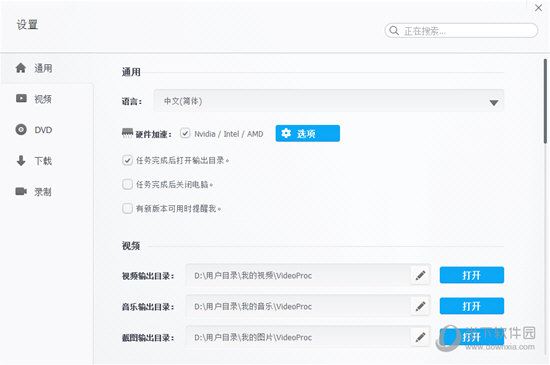Click the 截图输出目录 path field

point(298,337)
